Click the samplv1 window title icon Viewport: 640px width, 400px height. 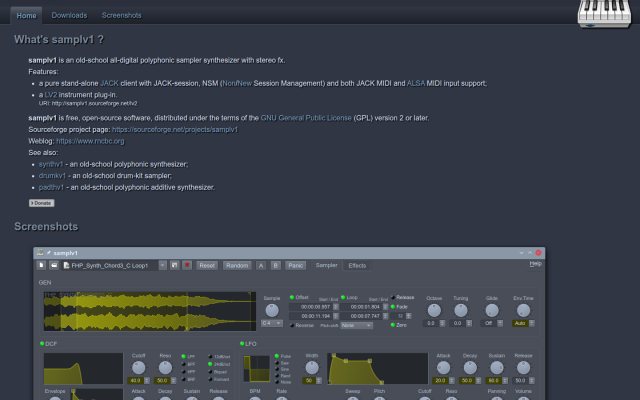40,253
